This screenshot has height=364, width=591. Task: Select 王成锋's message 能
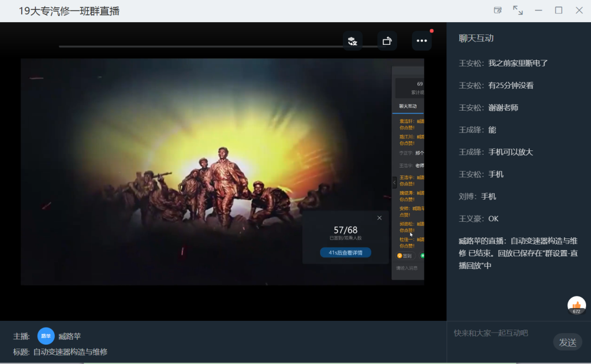point(492,130)
